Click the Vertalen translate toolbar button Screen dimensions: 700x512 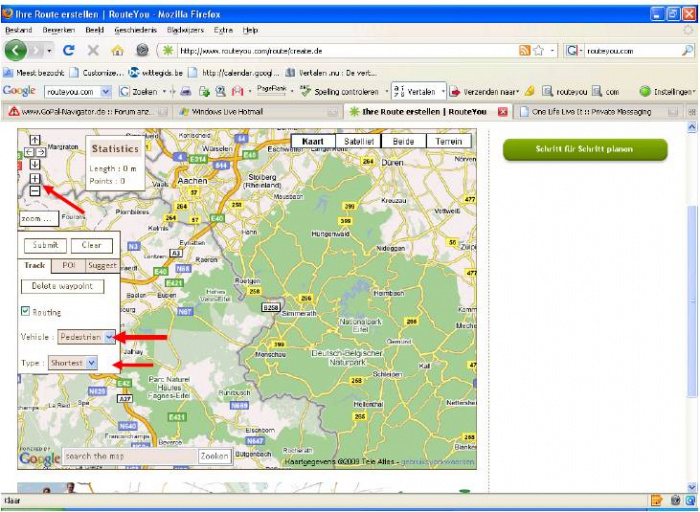click(x=416, y=92)
